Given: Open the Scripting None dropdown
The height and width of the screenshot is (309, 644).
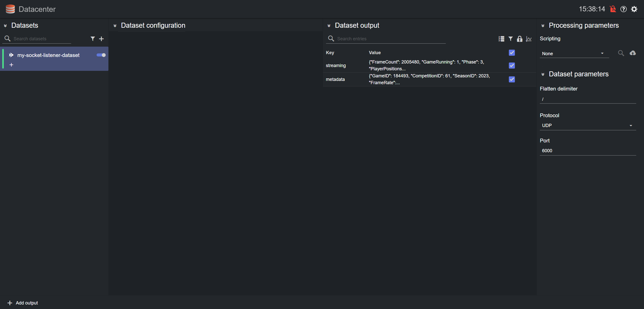Looking at the screenshot, I should (574, 53).
